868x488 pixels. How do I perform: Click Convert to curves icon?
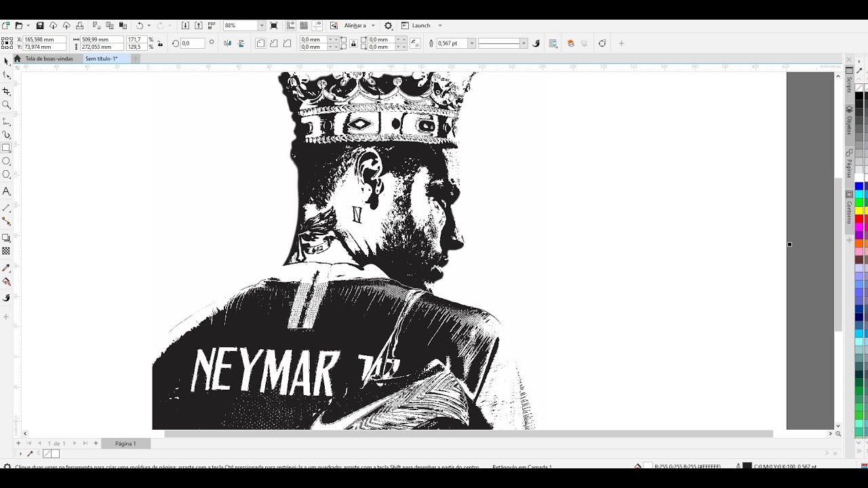602,43
